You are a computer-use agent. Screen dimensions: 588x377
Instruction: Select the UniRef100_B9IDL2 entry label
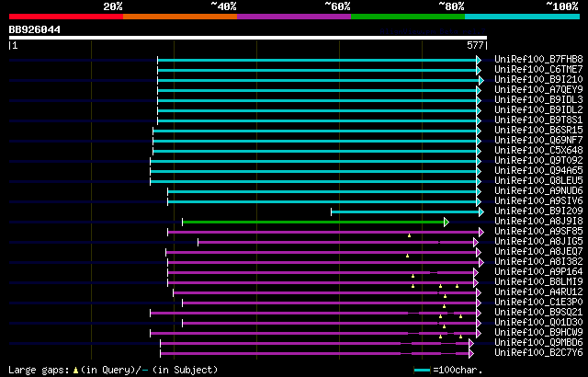538,110
